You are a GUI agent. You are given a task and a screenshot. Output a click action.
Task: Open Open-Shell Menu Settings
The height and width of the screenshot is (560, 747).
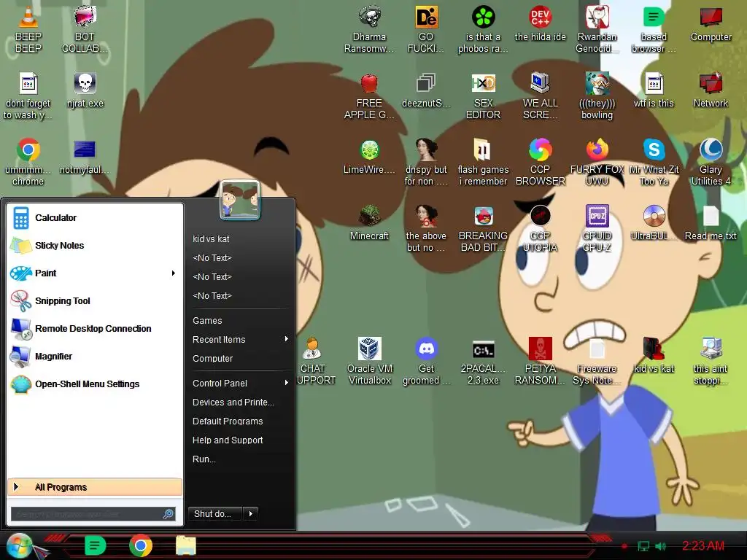click(x=96, y=384)
